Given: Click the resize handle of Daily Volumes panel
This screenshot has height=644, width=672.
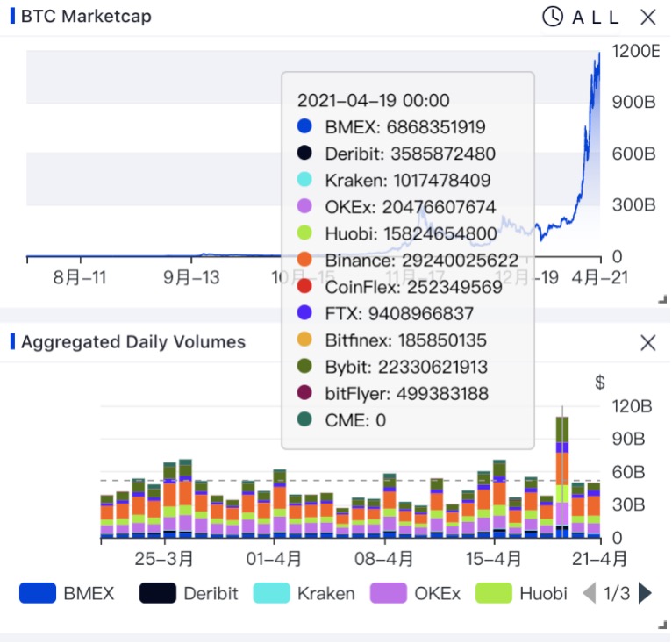Looking at the screenshot, I should 662,625.
